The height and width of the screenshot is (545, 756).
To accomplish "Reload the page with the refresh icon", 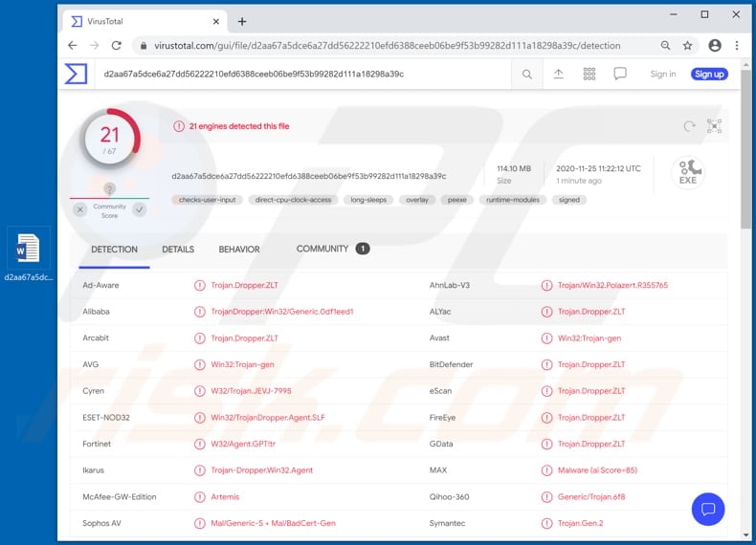I will pyautogui.click(x=116, y=45).
